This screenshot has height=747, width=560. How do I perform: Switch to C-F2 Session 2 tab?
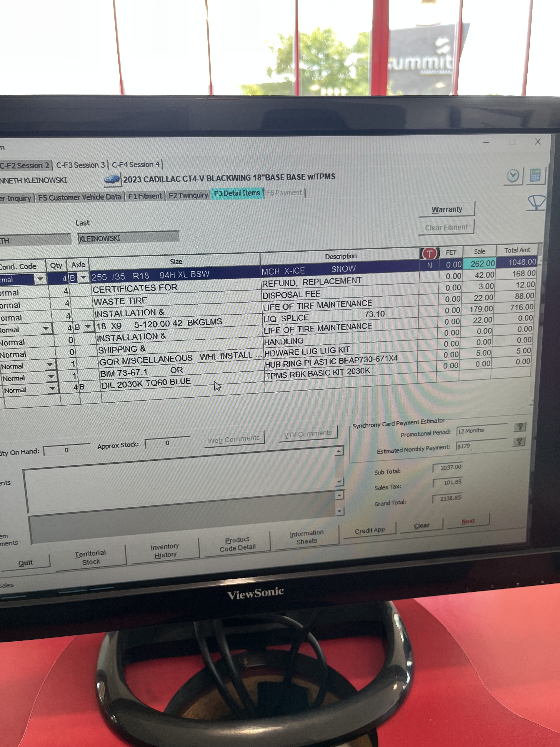pos(25,165)
